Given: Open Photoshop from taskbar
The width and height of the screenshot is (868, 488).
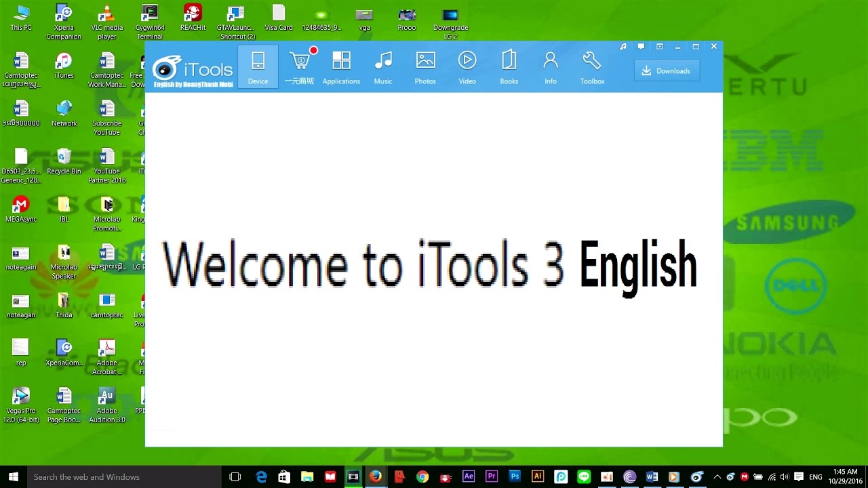Looking at the screenshot, I should pyautogui.click(x=515, y=476).
